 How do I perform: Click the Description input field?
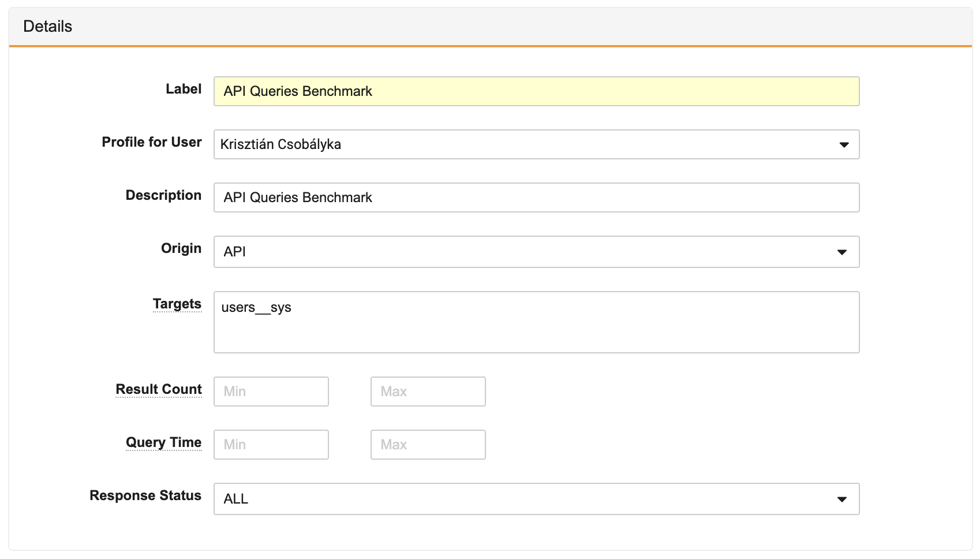point(536,197)
